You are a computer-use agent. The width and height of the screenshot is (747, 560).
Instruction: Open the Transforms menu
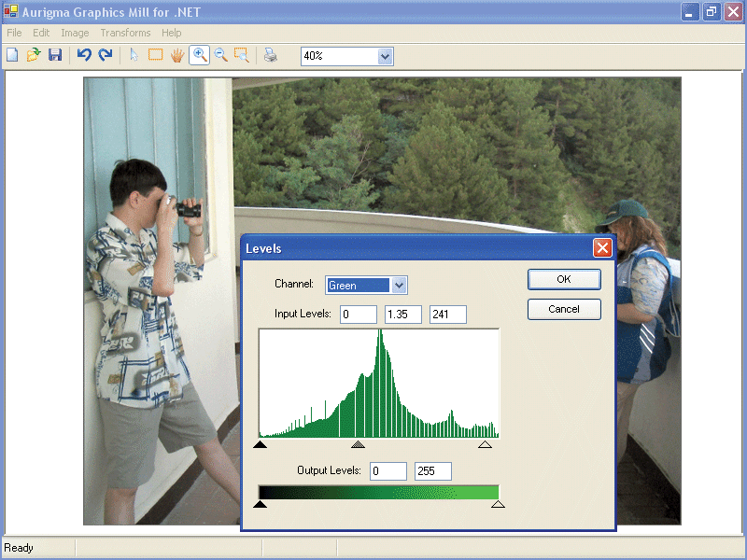125,33
